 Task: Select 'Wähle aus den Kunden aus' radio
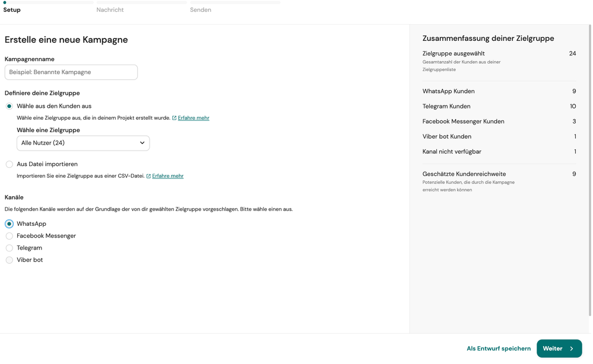9,106
